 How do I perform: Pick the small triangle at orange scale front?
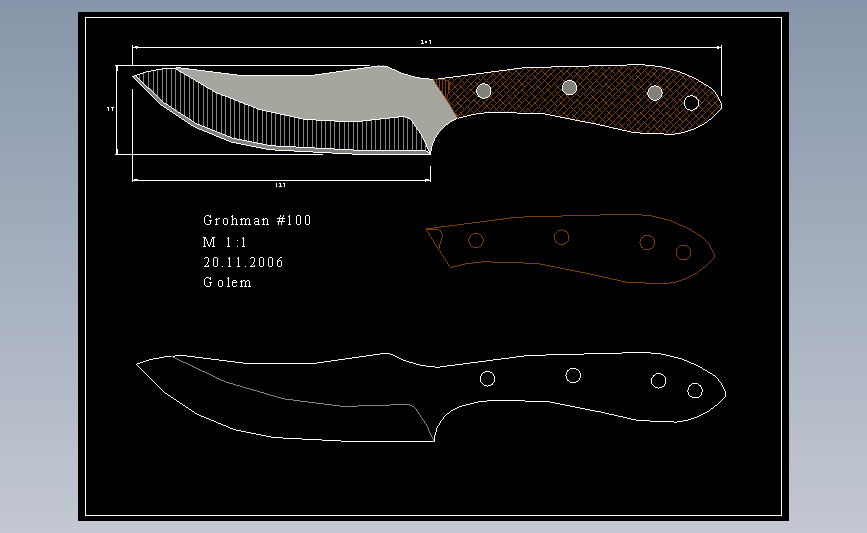tap(436, 238)
